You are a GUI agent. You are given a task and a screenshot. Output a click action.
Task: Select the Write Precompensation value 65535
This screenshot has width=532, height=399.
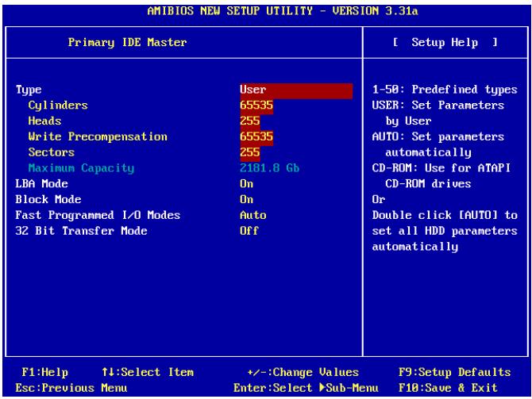(256, 137)
